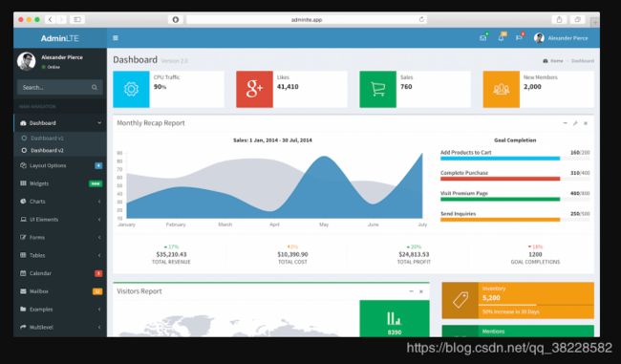Click the Mailbox envelope icon in sidebar
This screenshot has height=364, width=621.
[23, 291]
